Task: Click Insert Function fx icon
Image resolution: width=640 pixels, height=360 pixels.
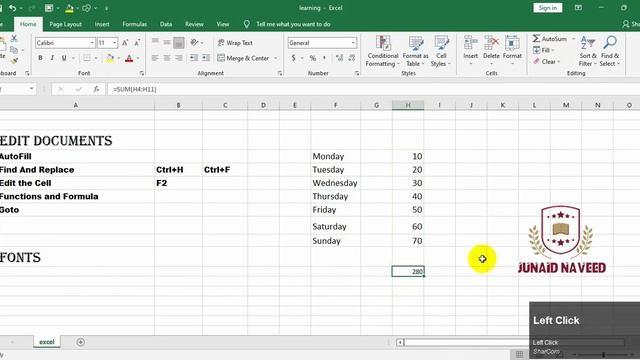Action: 96,89
